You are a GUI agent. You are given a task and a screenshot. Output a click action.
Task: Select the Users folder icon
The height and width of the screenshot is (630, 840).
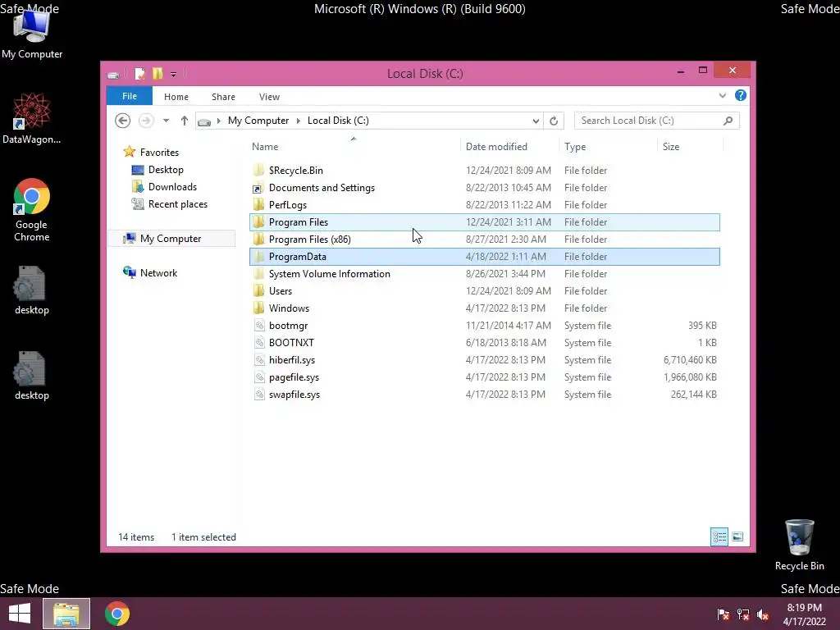click(258, 291)
